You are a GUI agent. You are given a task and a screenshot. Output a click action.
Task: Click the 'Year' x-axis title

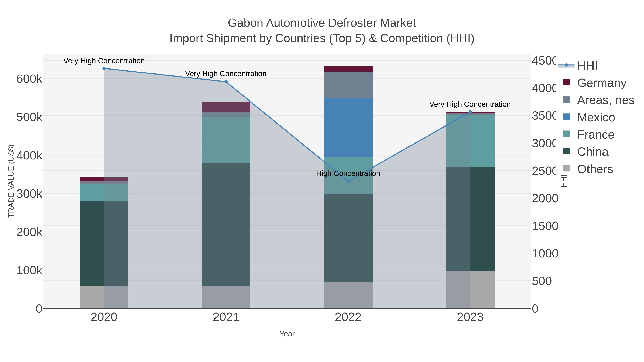pos(287,334)
